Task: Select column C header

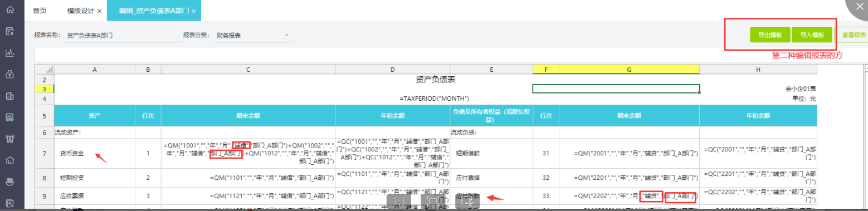Action: [248, 69]
